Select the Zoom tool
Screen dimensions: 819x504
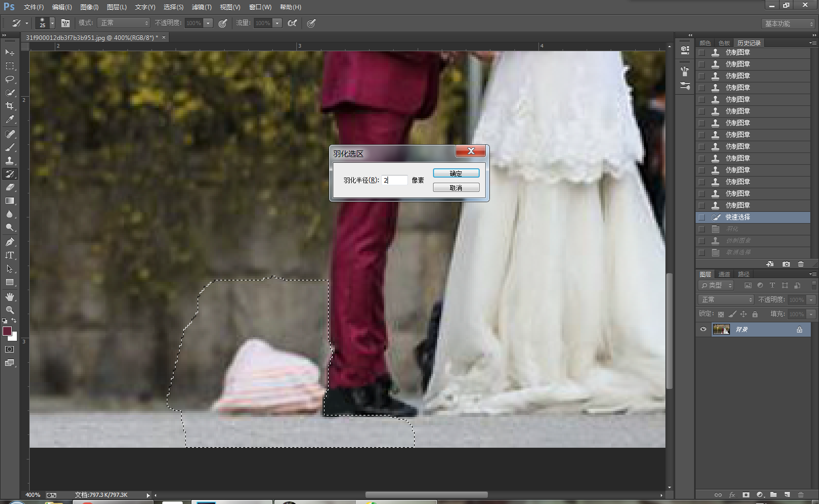(x=10, y=310)
